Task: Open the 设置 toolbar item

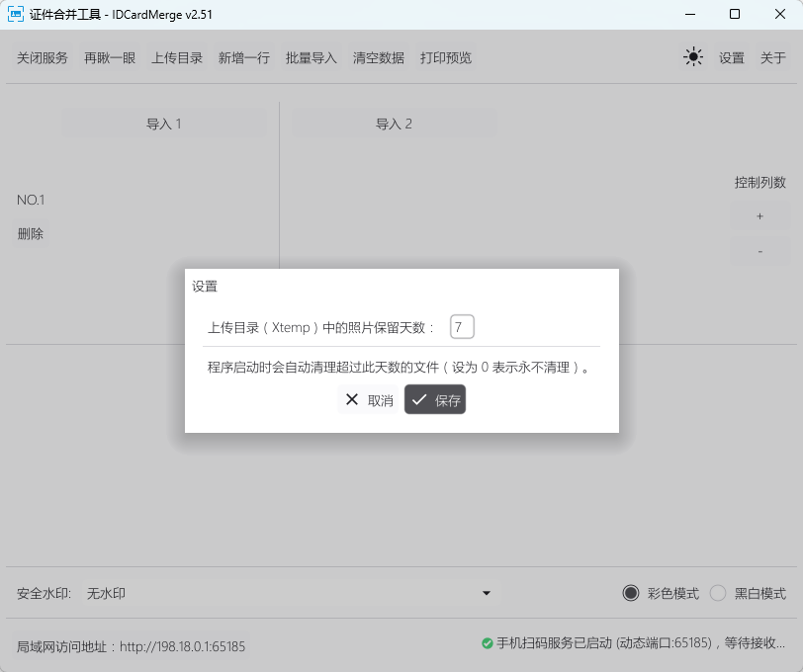Action: point(732,58)
